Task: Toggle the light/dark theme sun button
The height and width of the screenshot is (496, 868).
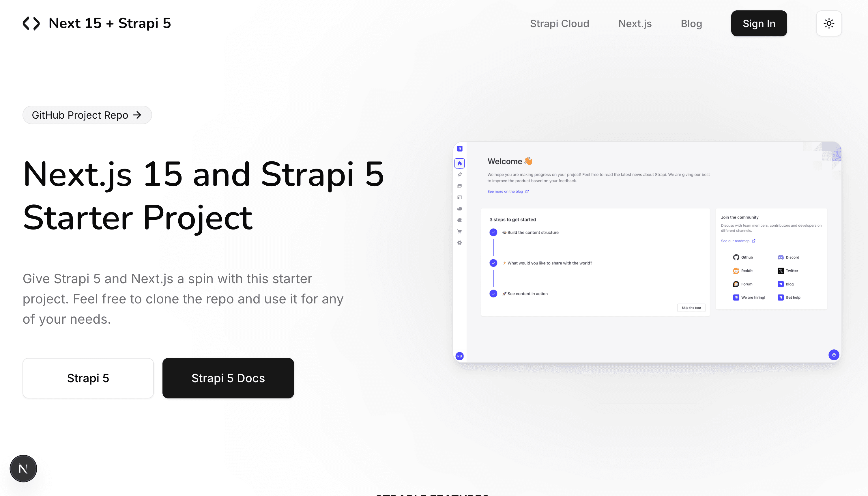Action: click(x=828, y=23)
